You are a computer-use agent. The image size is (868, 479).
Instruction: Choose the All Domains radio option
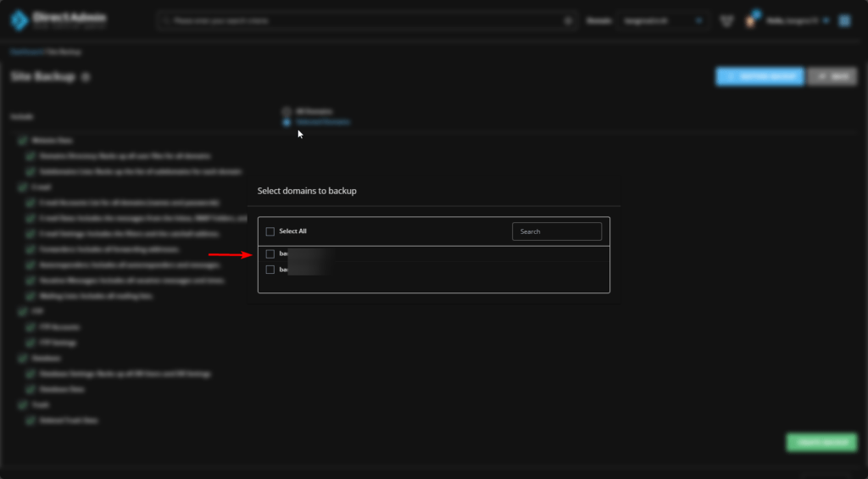coord(287,111)
